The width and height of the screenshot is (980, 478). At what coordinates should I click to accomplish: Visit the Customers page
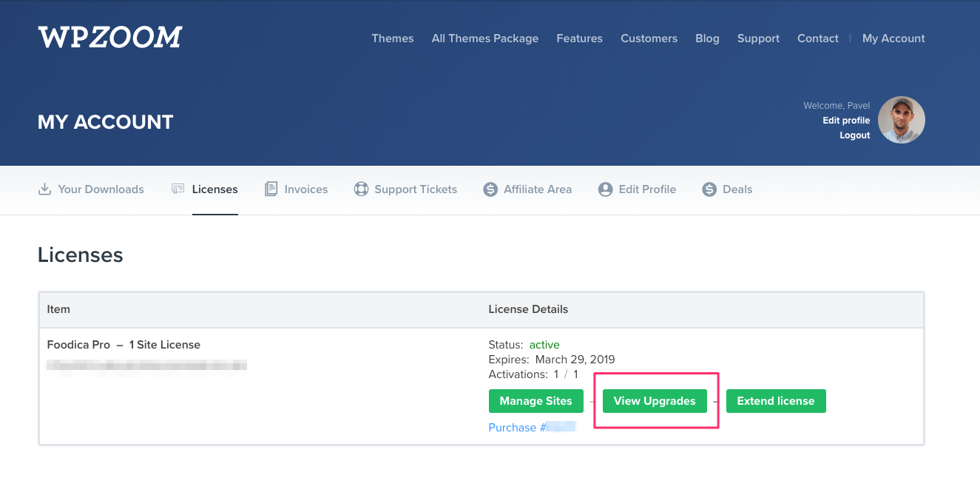pyautogui.click(x=649, y=38)
